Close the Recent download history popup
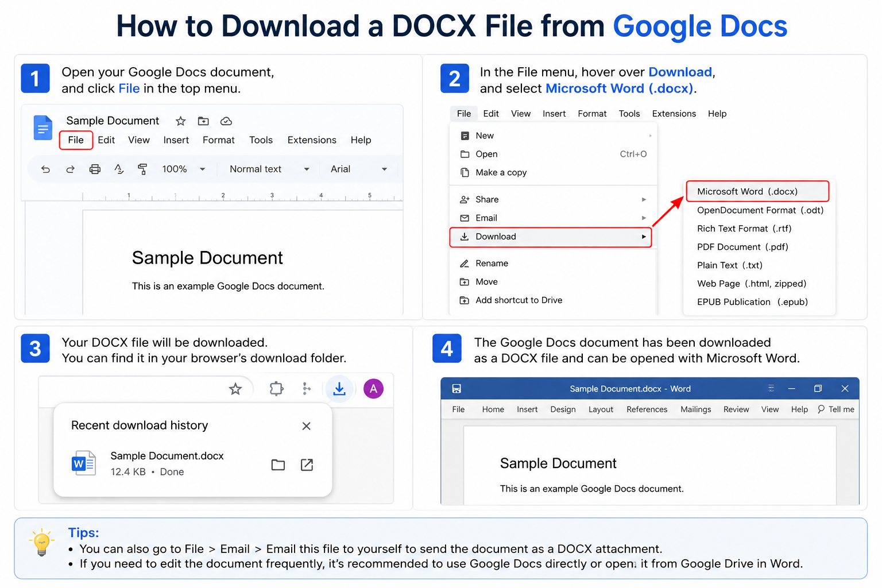882x588 pixels. (307, 426)
